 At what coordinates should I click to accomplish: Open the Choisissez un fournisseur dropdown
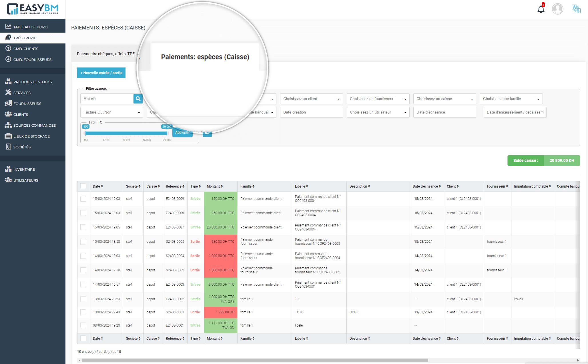pyautogui.click(x=378, y=99)
